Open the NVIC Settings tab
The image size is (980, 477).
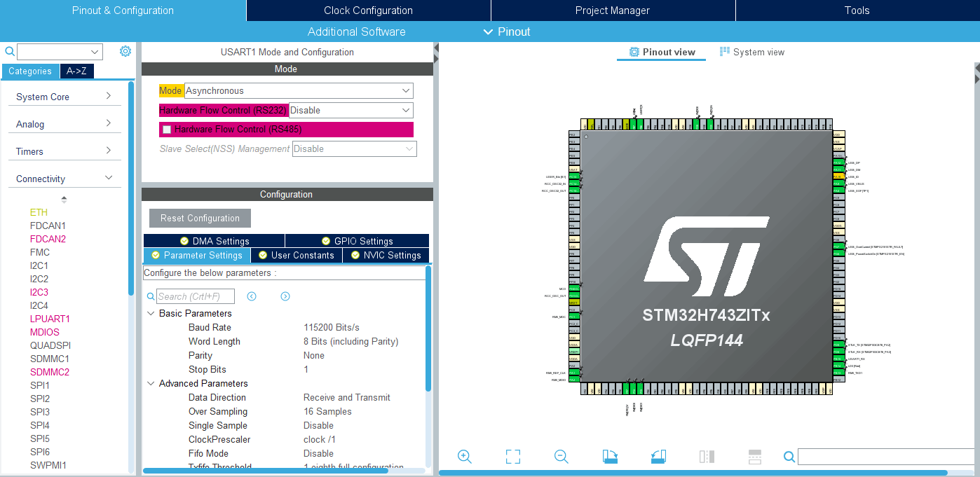[x=385, y=255]
